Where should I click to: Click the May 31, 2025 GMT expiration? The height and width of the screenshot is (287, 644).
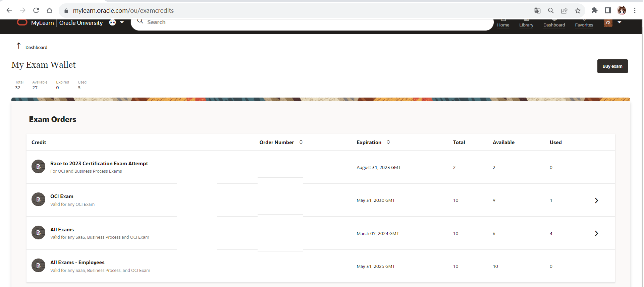(376, 267)
